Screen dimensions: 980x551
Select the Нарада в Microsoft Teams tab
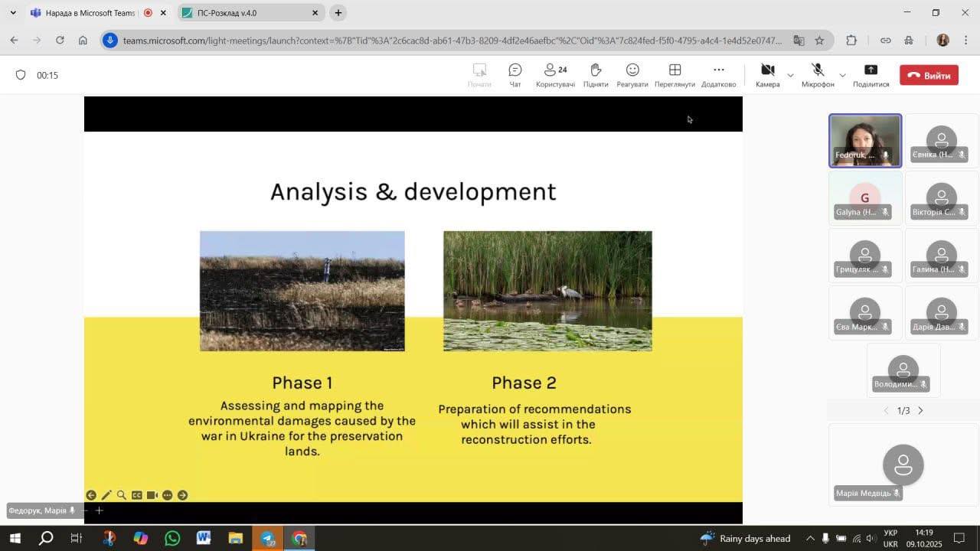pos(88,13)
